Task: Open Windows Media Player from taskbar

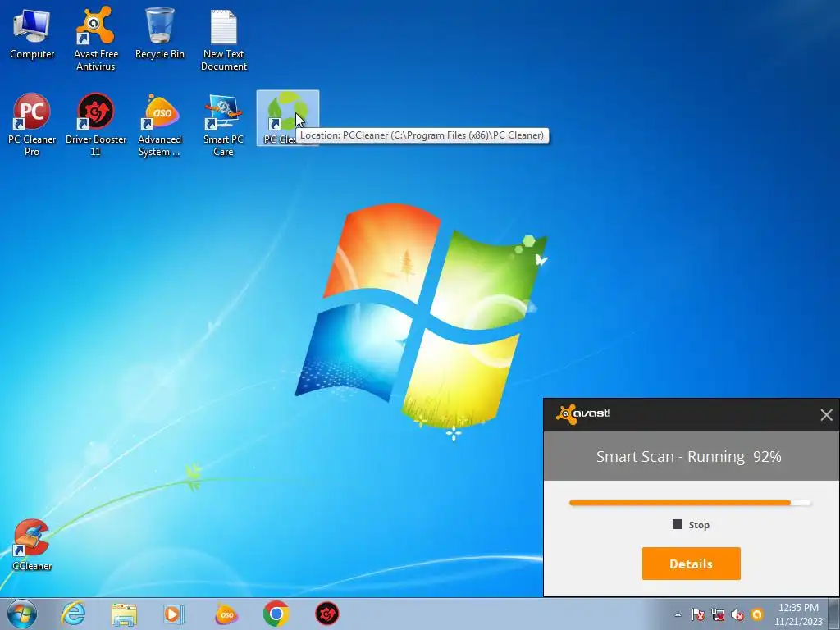Action: [174, 614]
